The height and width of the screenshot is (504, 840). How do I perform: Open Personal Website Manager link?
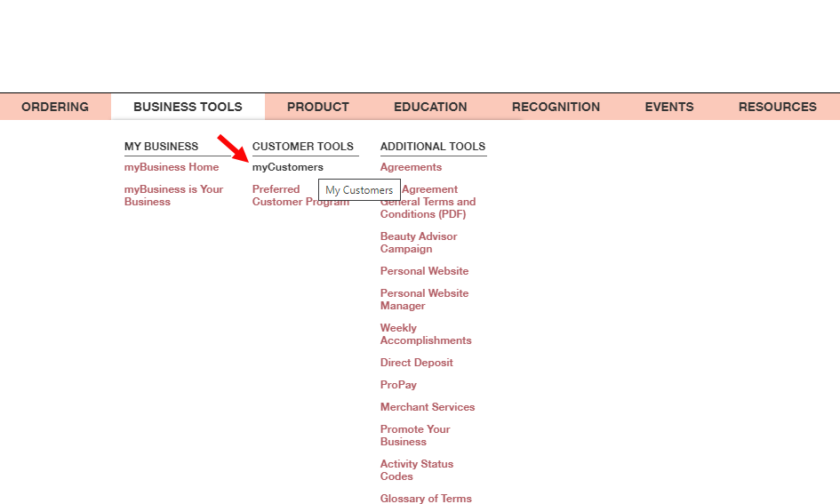pyautogui.click(x=424, y=300)
